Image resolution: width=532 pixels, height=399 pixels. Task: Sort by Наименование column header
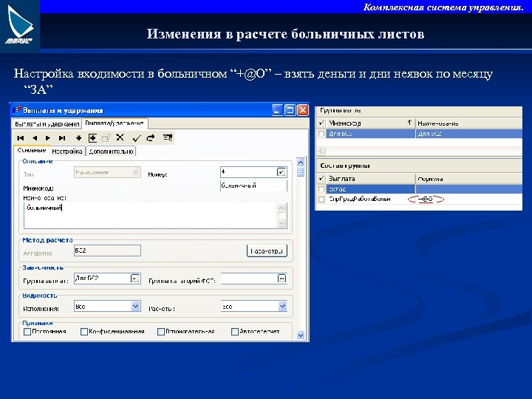point(468,123)
